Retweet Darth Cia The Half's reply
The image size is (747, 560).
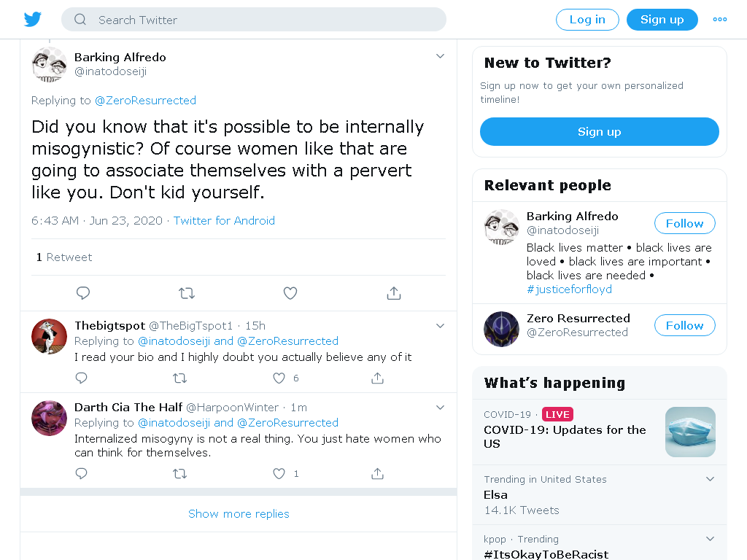point(179,474)
